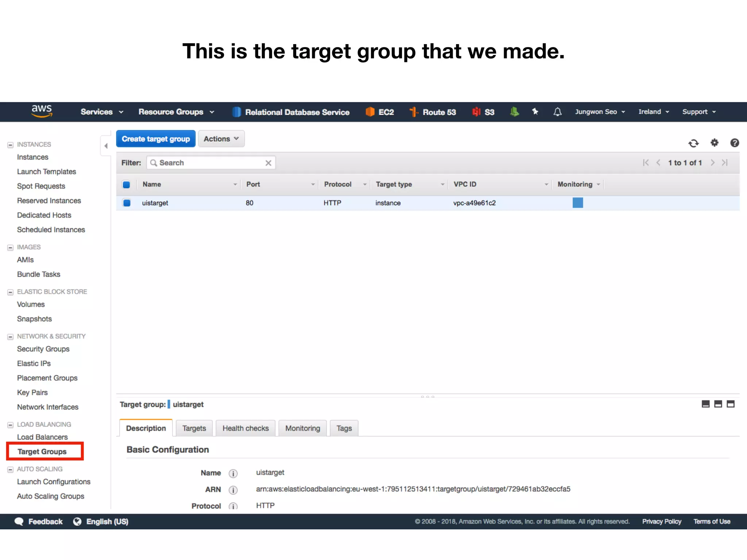
Task: Click the Filter search input field
Action: tap(211, 163)
